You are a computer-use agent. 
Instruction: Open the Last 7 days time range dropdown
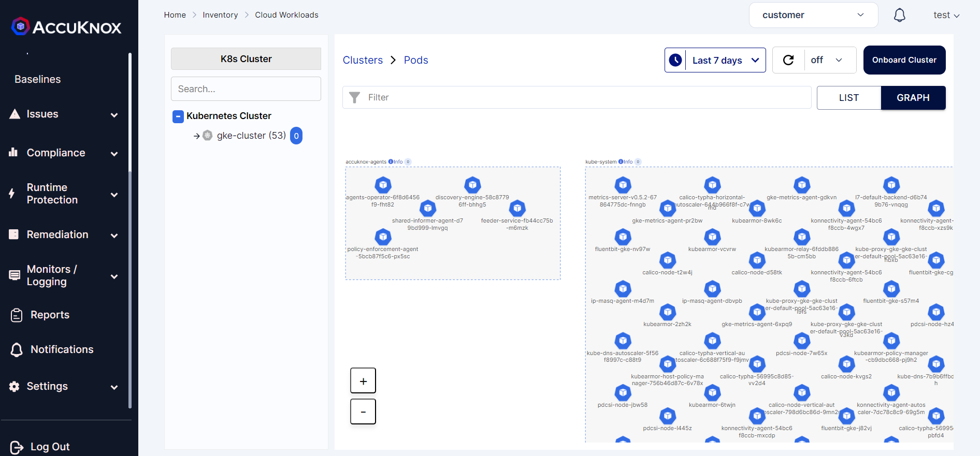click(715, 60)
